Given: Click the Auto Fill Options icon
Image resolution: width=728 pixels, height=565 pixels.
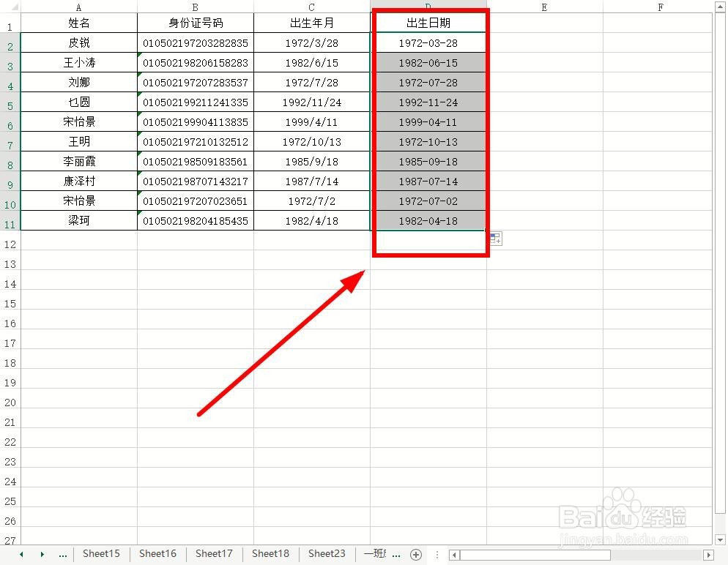Looking at the screenshot, I should pos(495,239).
